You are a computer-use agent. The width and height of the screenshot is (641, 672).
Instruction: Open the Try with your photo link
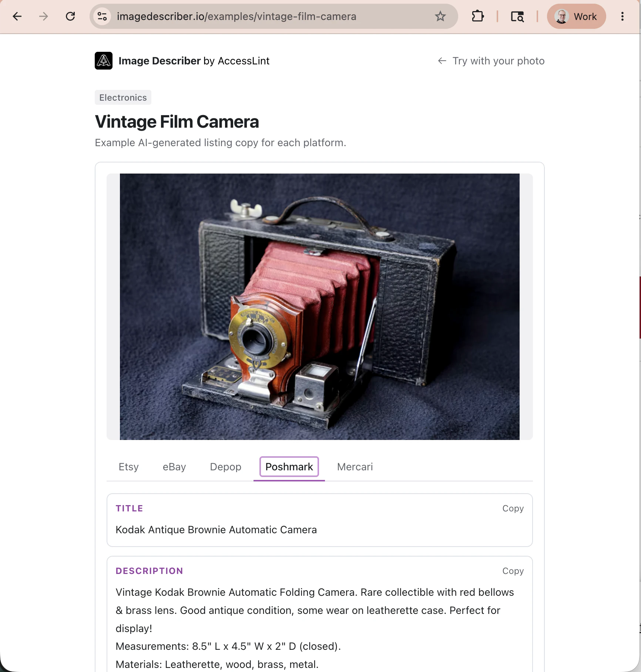pyautogui.click(x=491, y=61)
